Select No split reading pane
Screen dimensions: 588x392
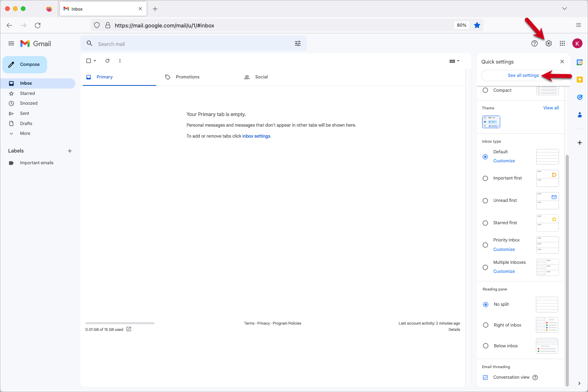[x=486, y=305]
